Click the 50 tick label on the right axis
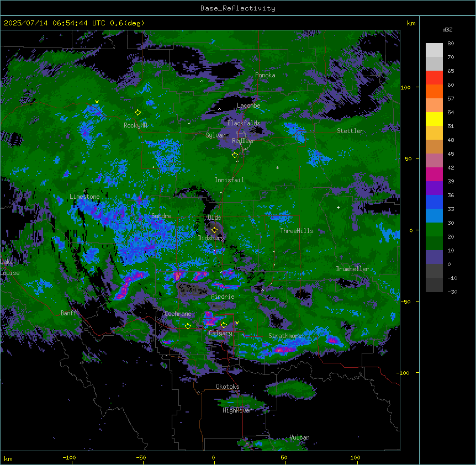The width and height of the screenshot is (476, 465). pos(408,158)
